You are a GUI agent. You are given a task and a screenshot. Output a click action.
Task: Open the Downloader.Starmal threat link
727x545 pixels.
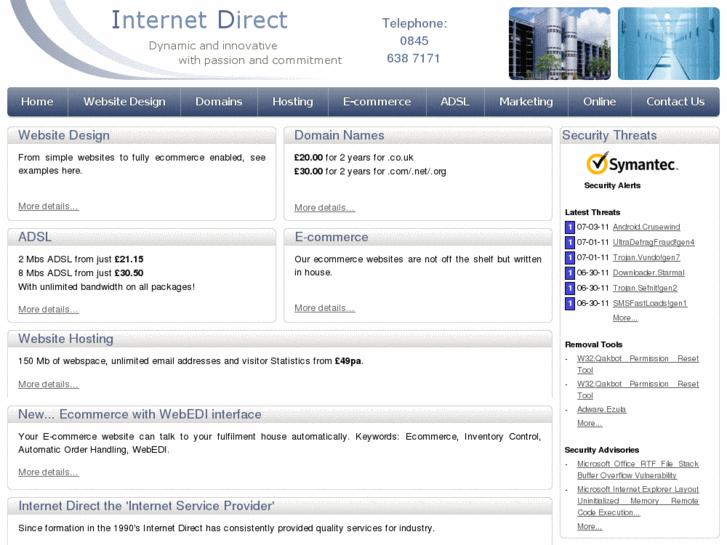648,273
